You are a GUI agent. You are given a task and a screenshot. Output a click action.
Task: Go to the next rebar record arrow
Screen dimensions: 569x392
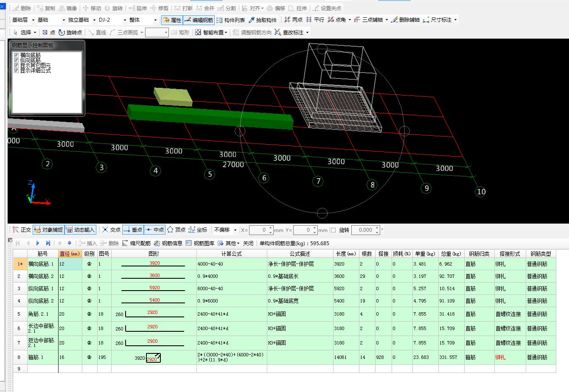point(38,243)
